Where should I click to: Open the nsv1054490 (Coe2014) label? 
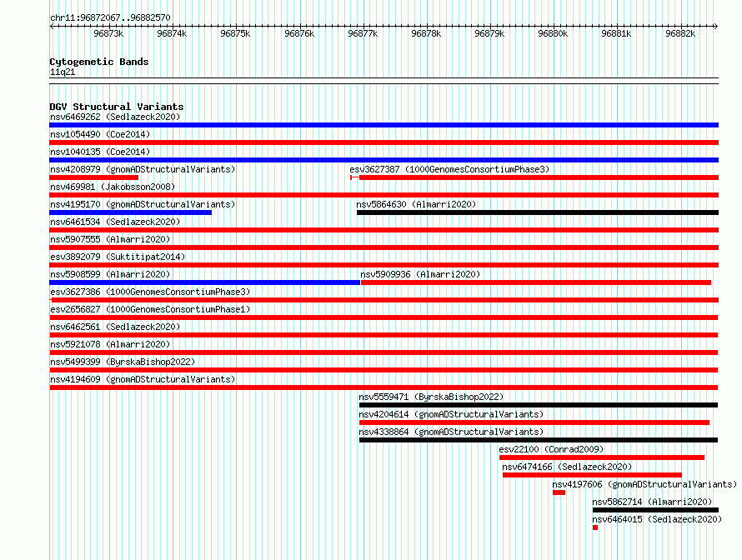coord(100,134)
